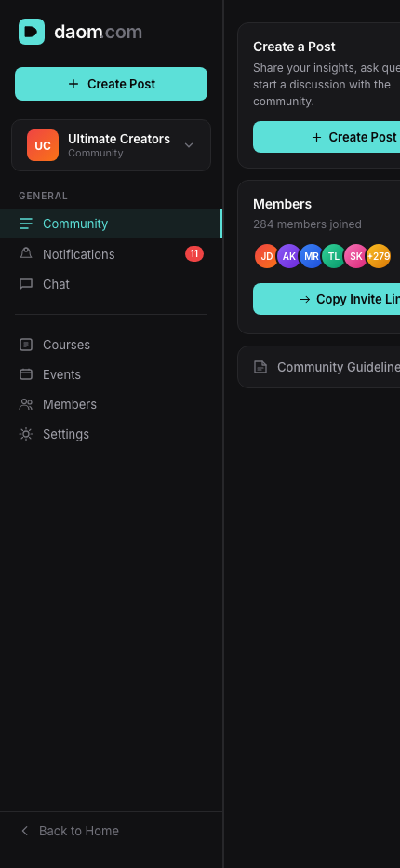Image resolution: width=400 pixels, height=868 pixels.
Task: Open the Community menu item
Action: [111, 224]
